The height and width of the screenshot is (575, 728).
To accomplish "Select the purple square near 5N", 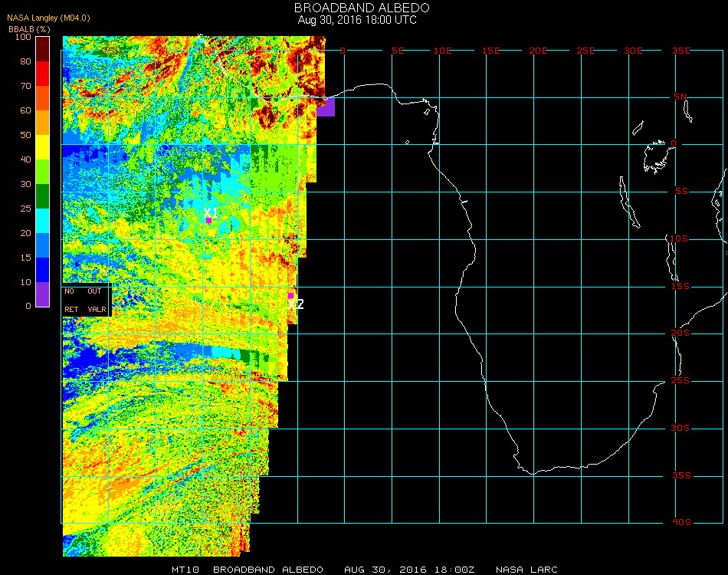I will (x=326, y=107).
